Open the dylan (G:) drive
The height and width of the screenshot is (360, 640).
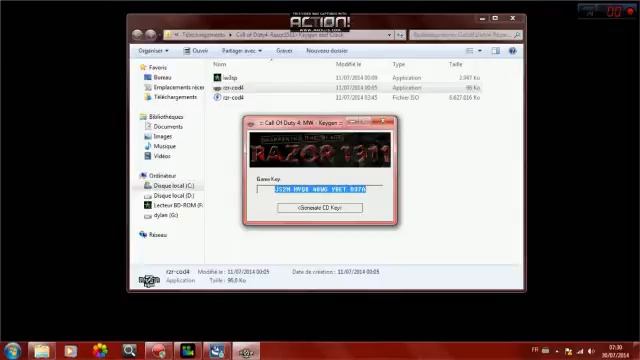click(x=166, y=215)
